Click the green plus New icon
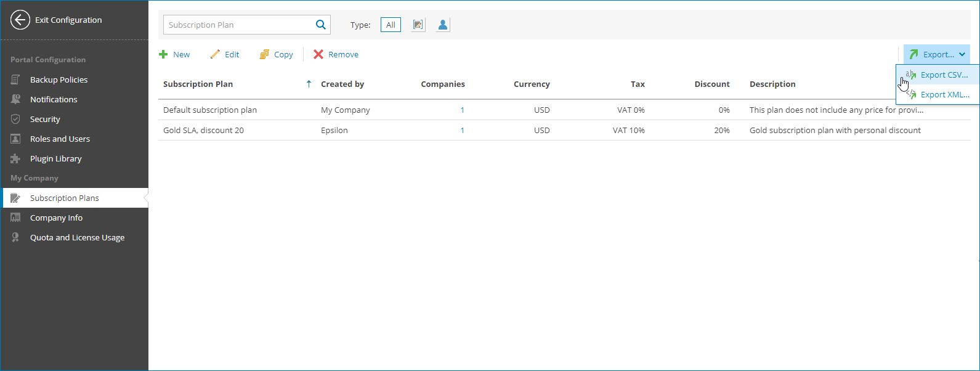 163,54
